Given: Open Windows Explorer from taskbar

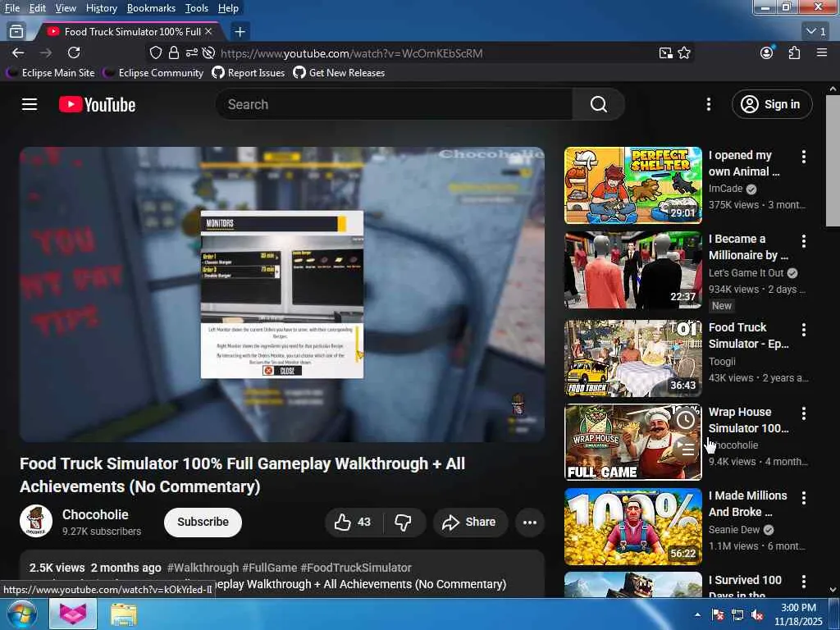Looking at the screenshot, I should 124,614.
